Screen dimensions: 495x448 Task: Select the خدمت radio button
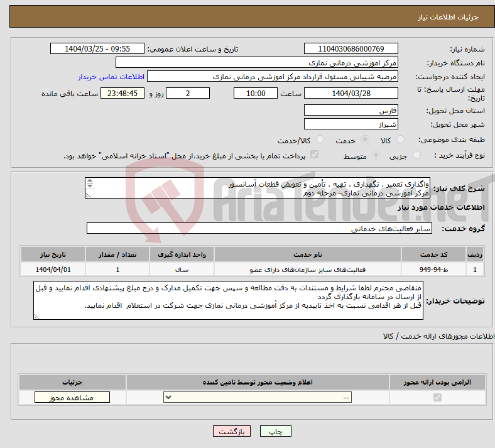click(365, 139)
